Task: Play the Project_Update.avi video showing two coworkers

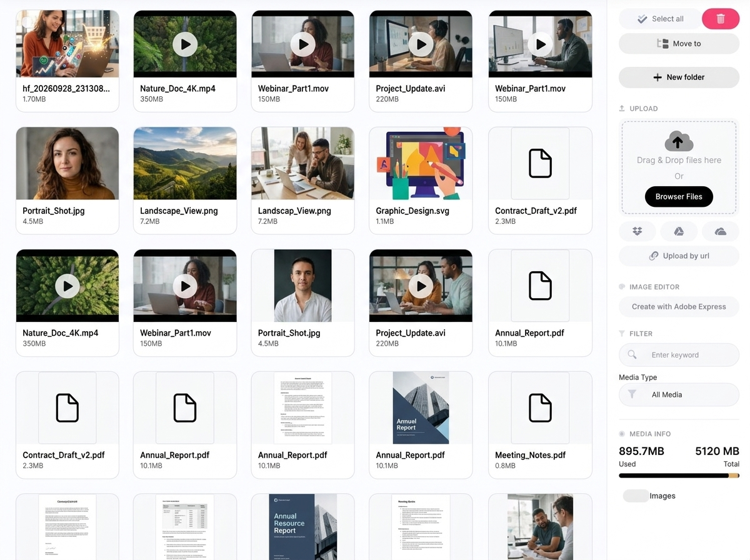Action: [x=421, y=287]
